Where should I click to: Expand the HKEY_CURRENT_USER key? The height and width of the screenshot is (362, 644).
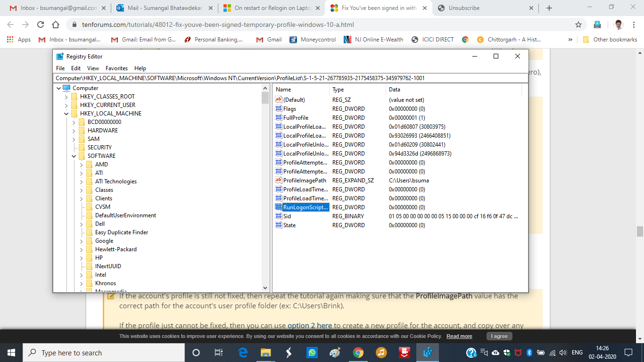click(x=66, y=105)
